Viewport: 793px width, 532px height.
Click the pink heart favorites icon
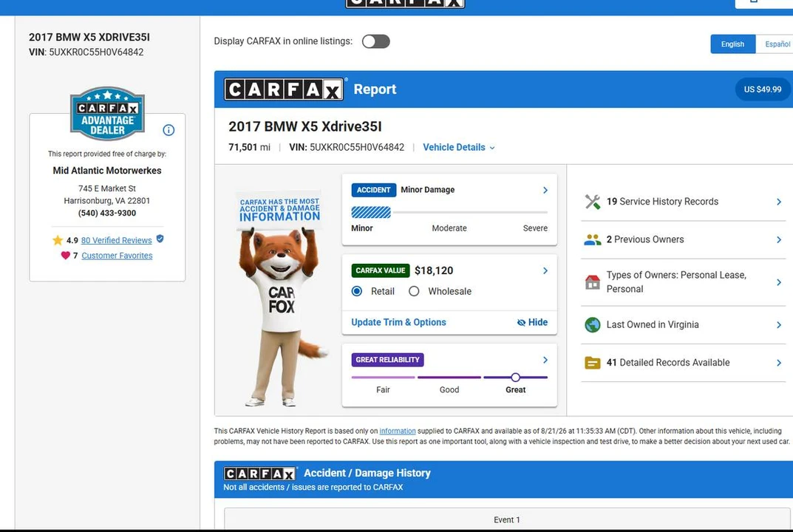click(65, 256)
